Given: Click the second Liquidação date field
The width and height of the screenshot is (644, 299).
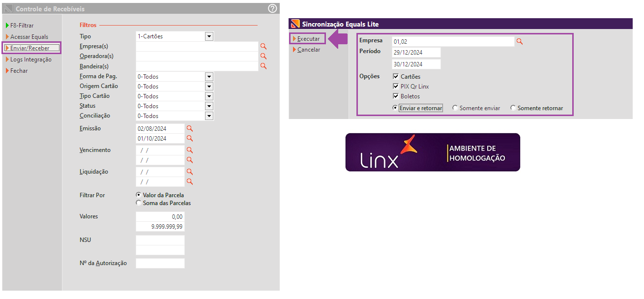Looking at the screenshot, I should pos(160,181).
